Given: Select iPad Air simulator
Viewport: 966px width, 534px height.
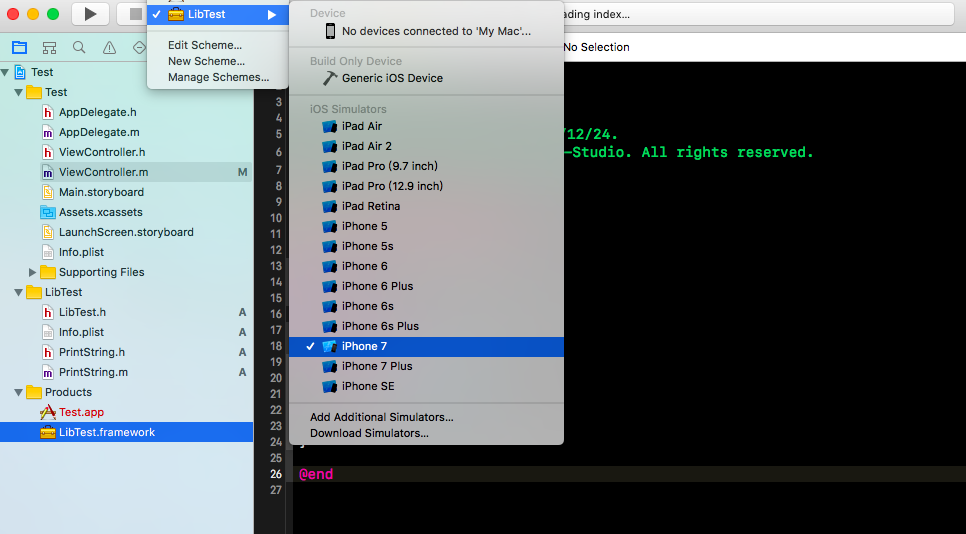Looking at the screenshot, I should click(x=426, y=126).
